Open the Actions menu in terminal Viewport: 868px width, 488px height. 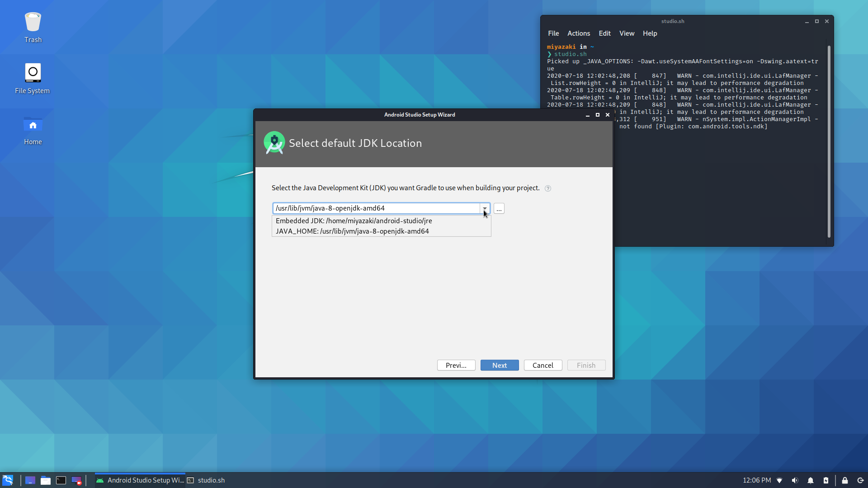578,33
